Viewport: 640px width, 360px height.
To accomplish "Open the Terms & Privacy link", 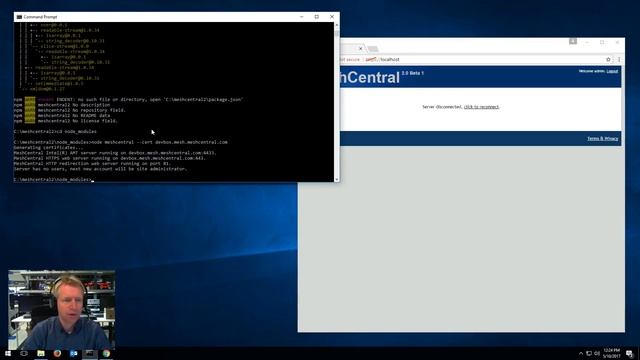I will [x=602, y=139].
